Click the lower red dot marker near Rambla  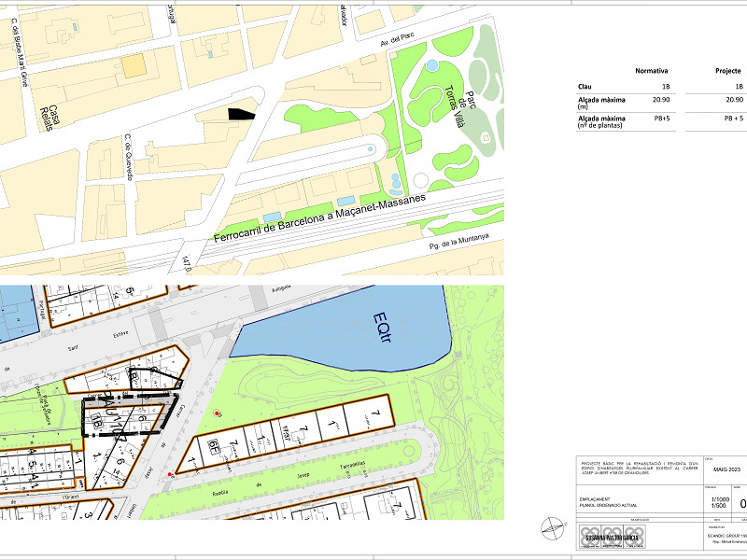[x=169, y=475]
